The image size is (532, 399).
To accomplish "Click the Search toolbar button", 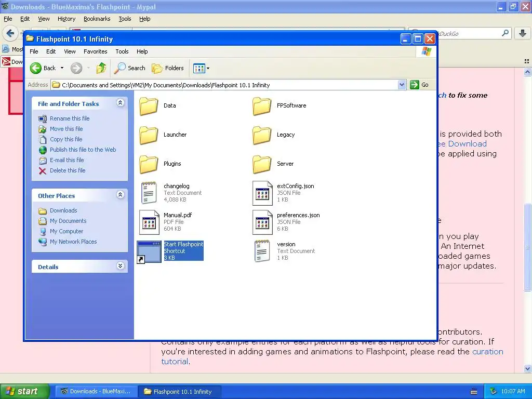I will 129,68.
